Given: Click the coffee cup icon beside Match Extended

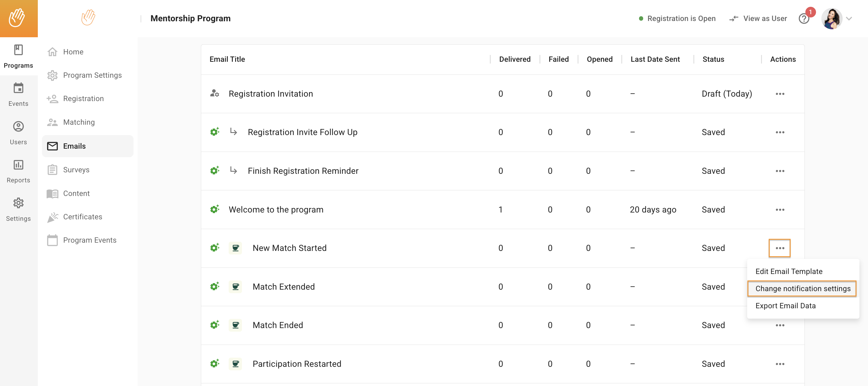Looking at the screenshot, I should 235,287.
